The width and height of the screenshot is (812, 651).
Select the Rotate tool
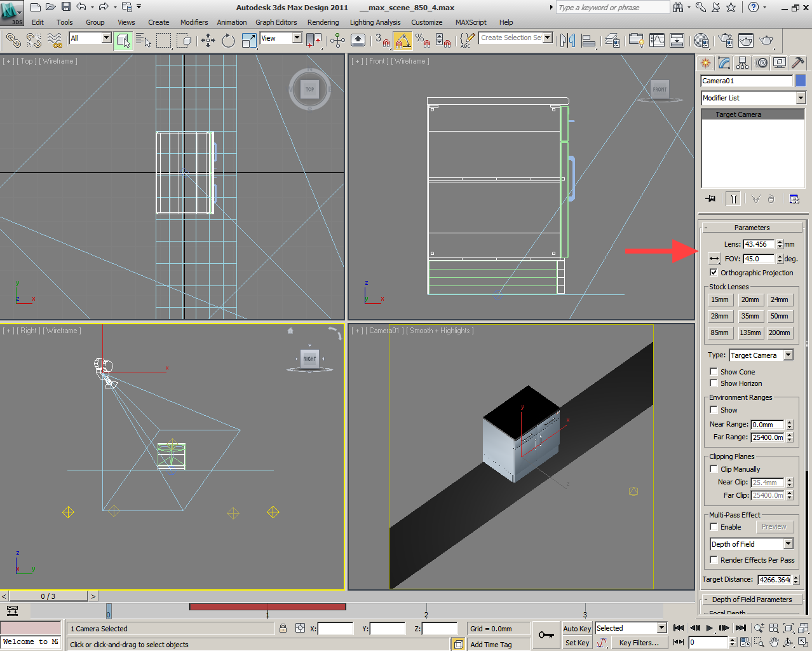(x=228, y=41)
